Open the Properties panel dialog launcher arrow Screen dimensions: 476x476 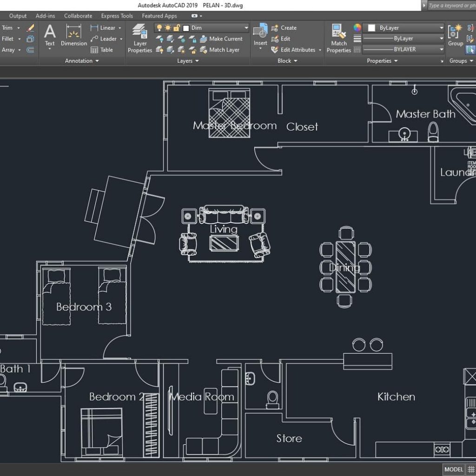(x=442, y=61)
